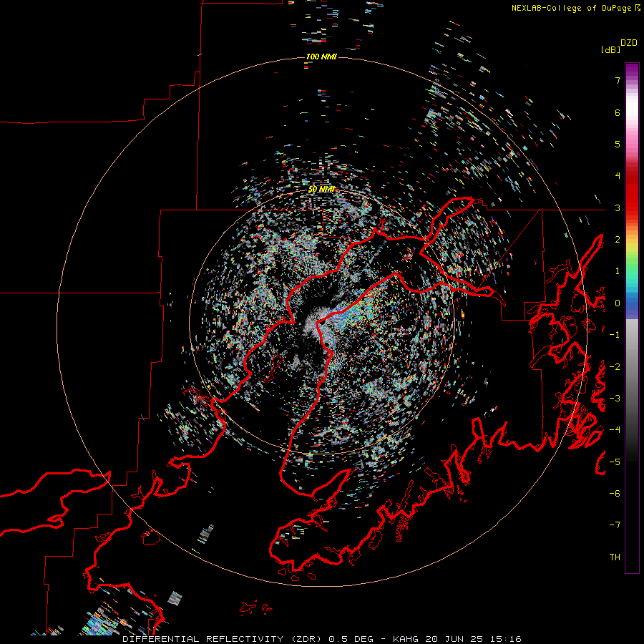Click the 1 value on color scale
The image size is (644, 644).
[x=618, y=271]
